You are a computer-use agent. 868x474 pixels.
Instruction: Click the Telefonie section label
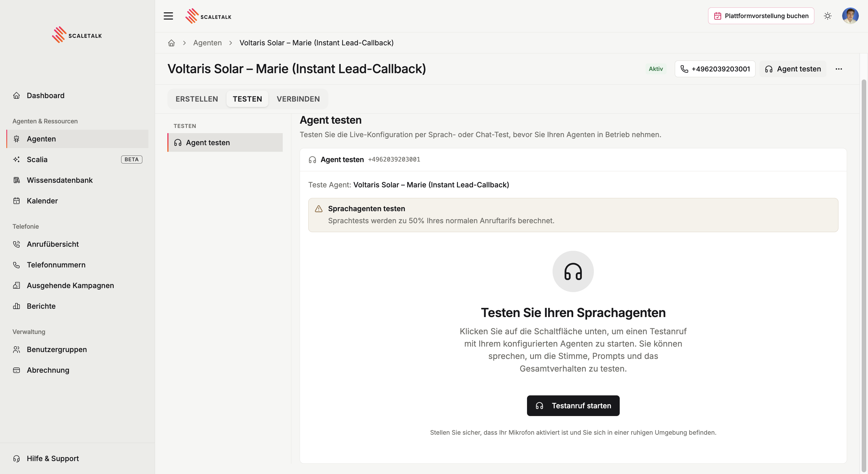pyautogui.click(x=26, y=226)
